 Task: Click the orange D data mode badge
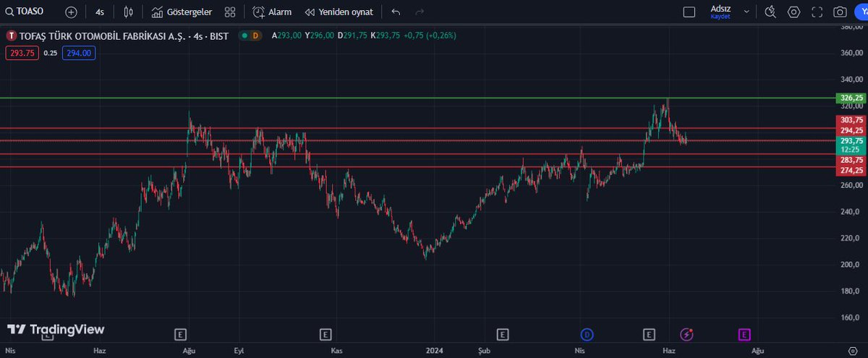click(255, 35)
